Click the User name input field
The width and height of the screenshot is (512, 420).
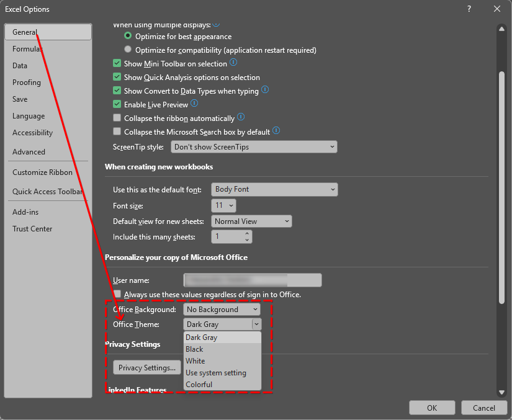253,280
